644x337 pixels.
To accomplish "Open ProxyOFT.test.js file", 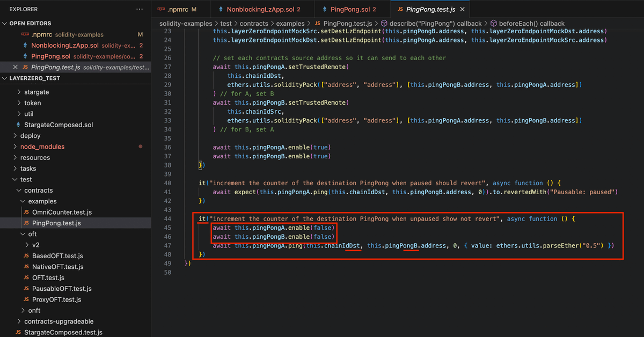I will point(56,299).
